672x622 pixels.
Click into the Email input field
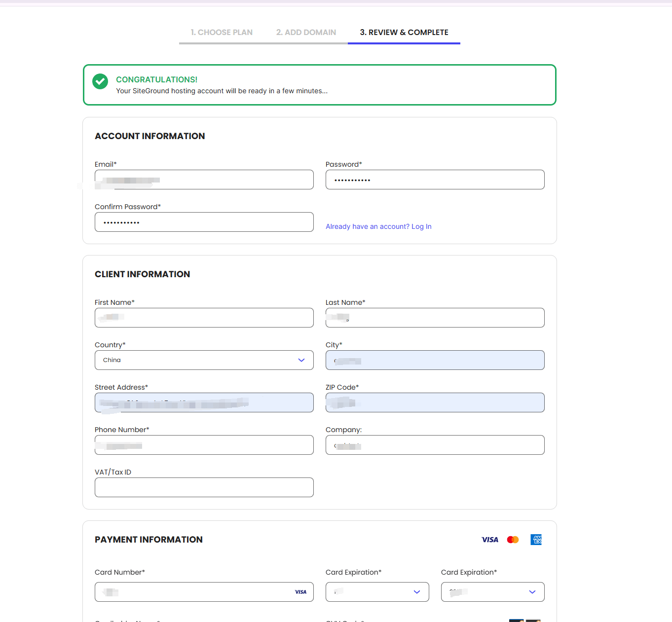(204, 180)
